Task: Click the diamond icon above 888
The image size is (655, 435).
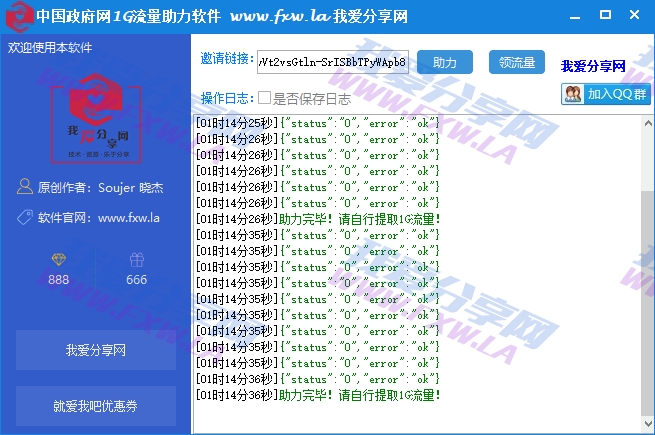Action: (x=58, y=259)
